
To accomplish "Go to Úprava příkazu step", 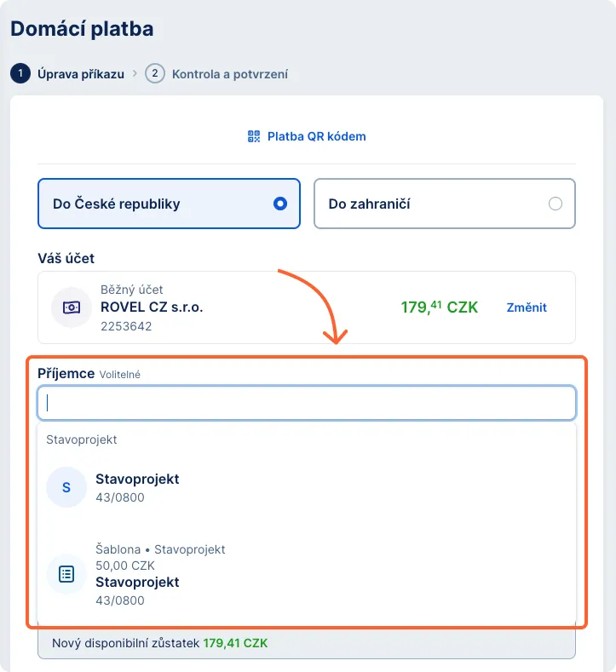I will (81, 74).
